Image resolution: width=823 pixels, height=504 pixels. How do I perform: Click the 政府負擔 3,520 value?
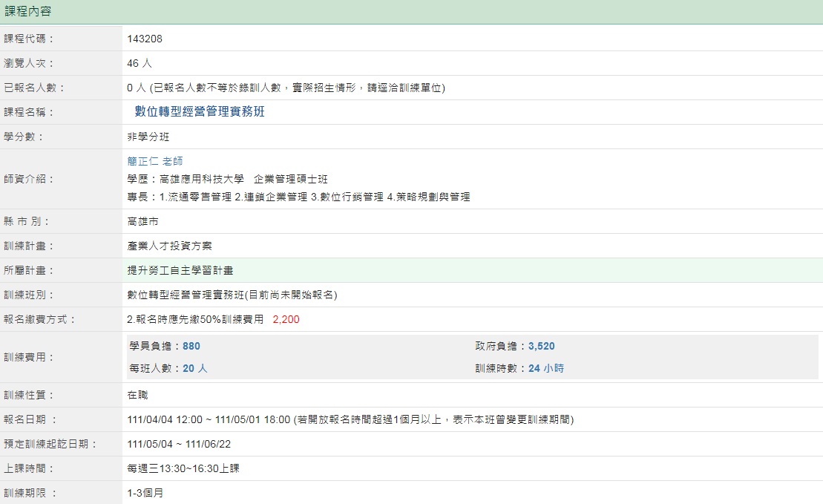(541, 346)
